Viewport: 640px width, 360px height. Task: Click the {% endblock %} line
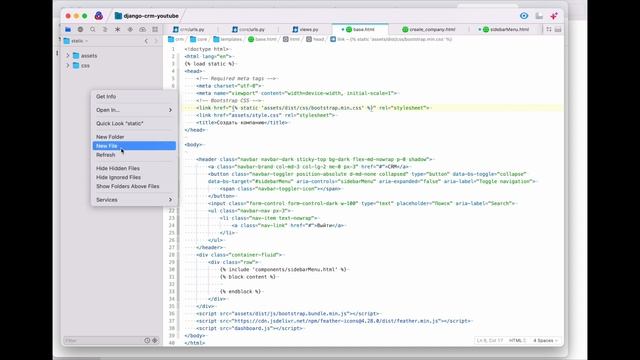pyautogui.click(x=241, y=291)
